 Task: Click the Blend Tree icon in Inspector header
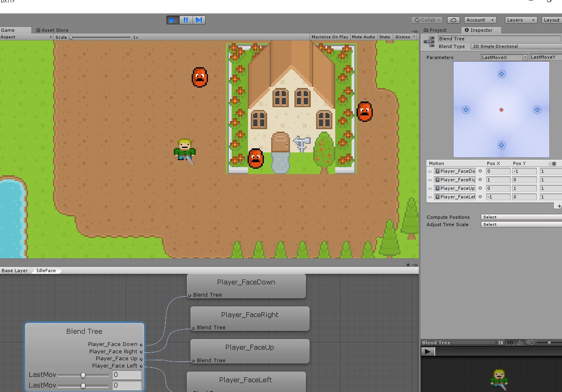click(x=429, y=42)
